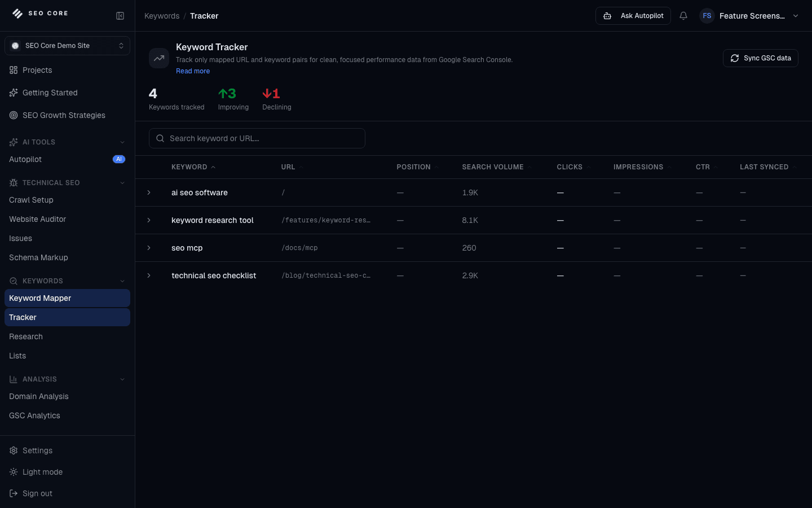Click the Projects grid icon
Image resolution: width=812 pixels, height=508 pixels.
click(x=14, y=70)
